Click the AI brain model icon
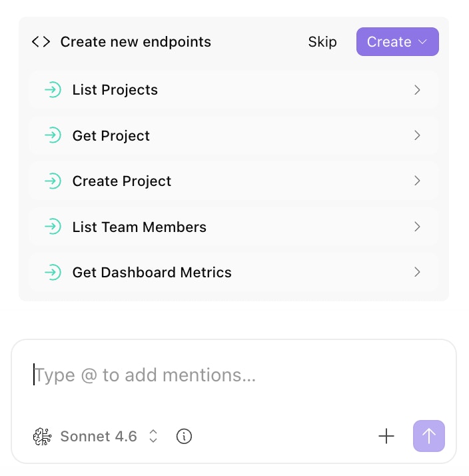This screenshot has height=476, width=469. [x=42, y=437]
